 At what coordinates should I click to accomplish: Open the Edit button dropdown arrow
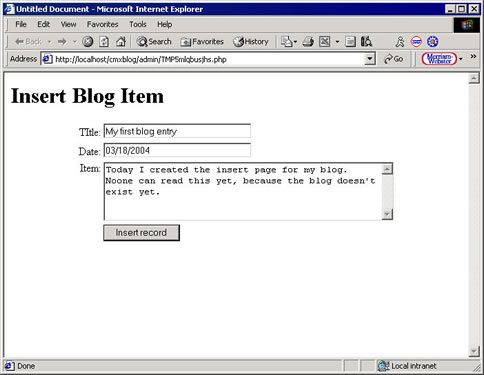[337, 42]
